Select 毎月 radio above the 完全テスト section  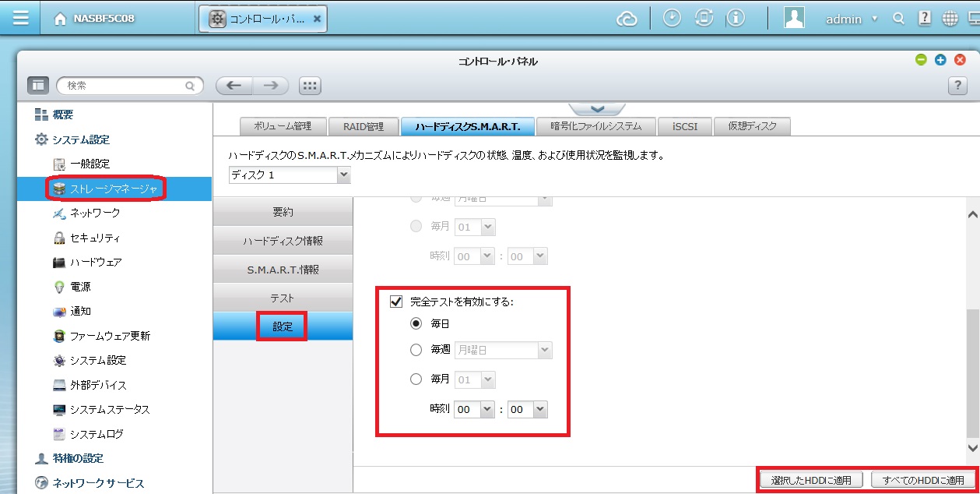pos(416,227)
